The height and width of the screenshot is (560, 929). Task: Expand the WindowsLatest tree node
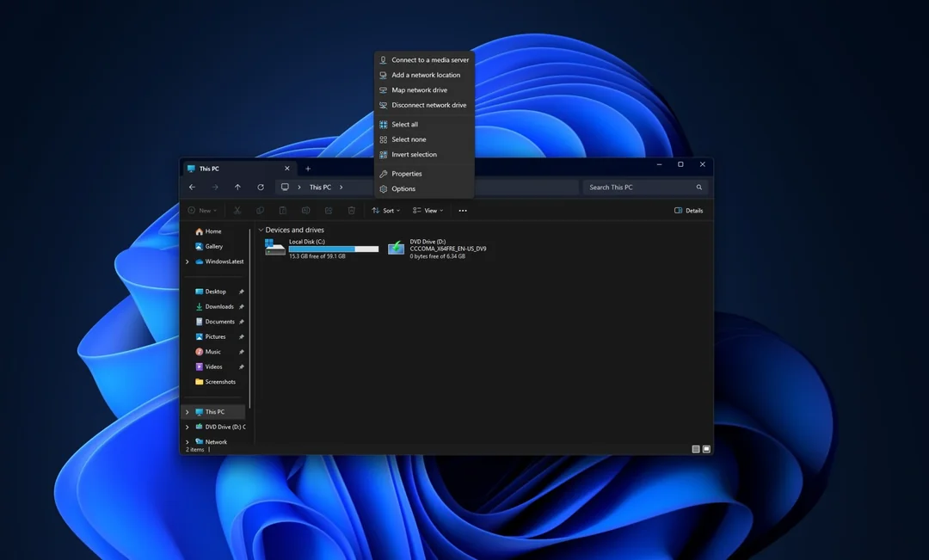pos(188,262)
